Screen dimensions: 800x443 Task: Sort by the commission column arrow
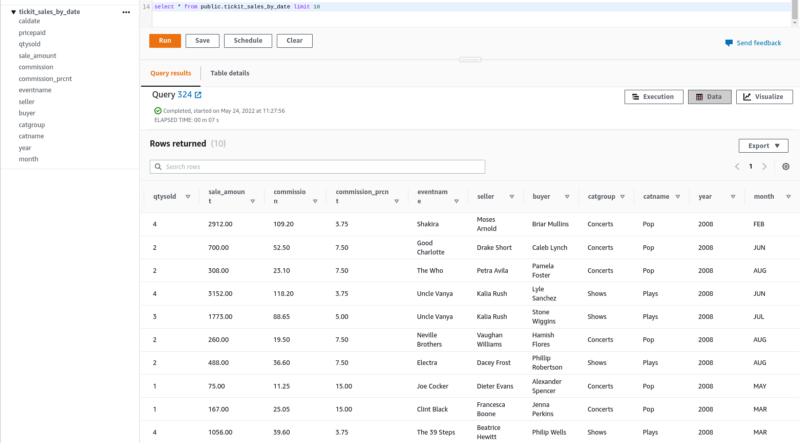point(315,201)
